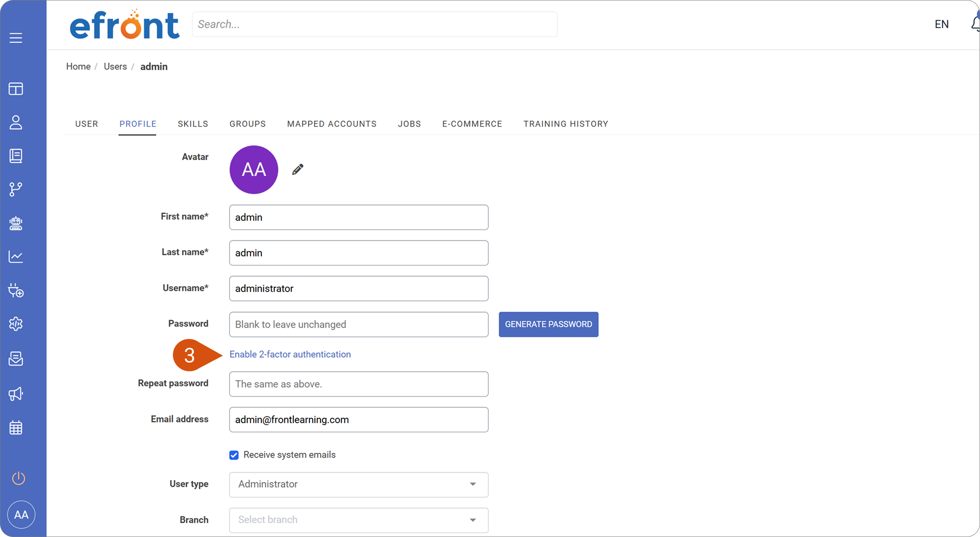
Task: Open the reports chart icon in sidebar
Action: pos(16,257)
